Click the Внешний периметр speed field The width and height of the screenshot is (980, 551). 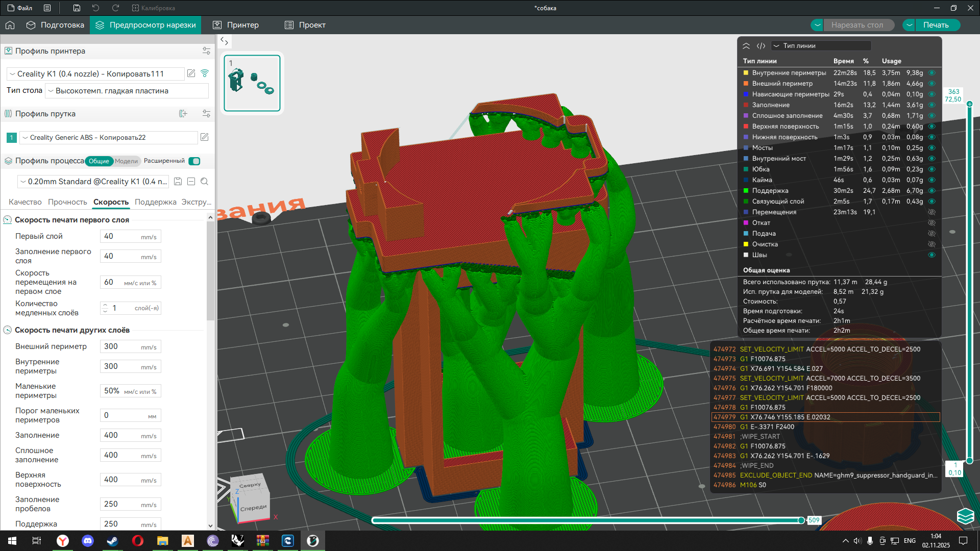[x=131, y=347]
